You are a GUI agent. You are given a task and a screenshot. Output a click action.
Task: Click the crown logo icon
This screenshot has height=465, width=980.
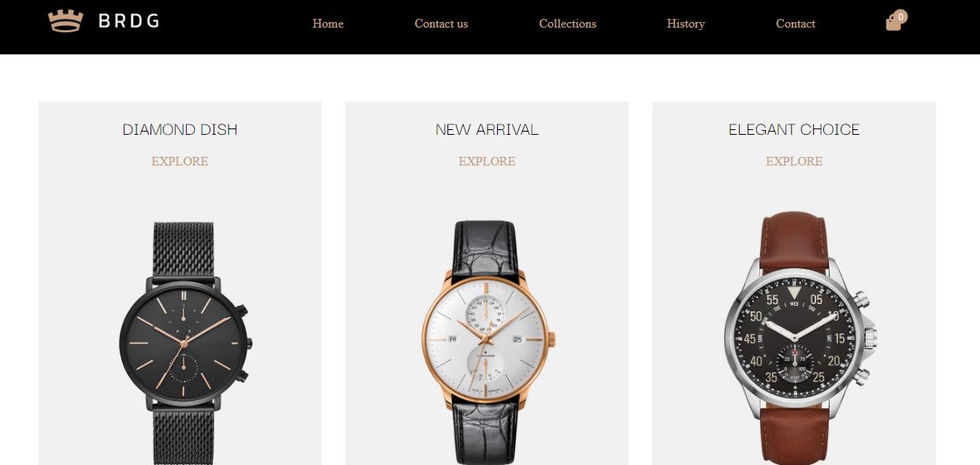pyautogui.click(x=65, y=21)
